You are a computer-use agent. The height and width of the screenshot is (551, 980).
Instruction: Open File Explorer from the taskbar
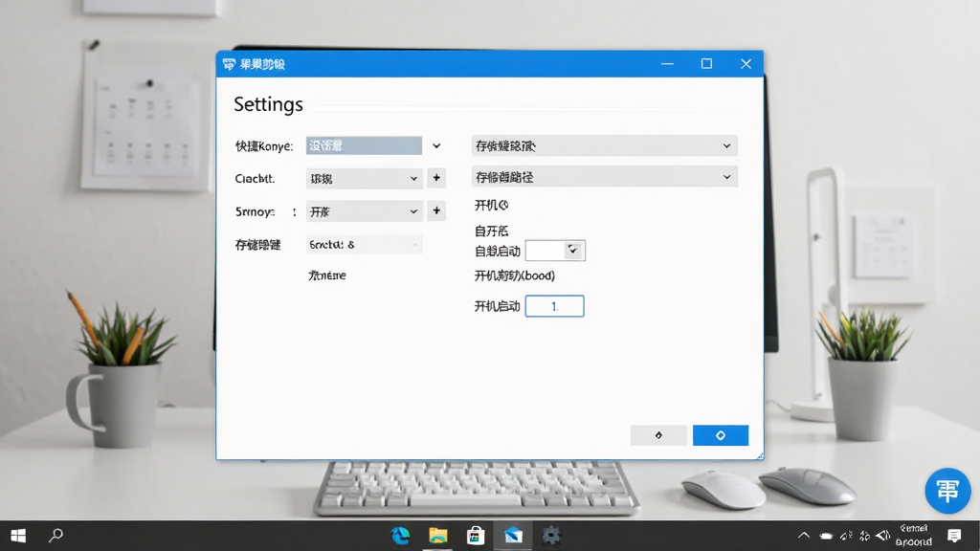point(438,536)
